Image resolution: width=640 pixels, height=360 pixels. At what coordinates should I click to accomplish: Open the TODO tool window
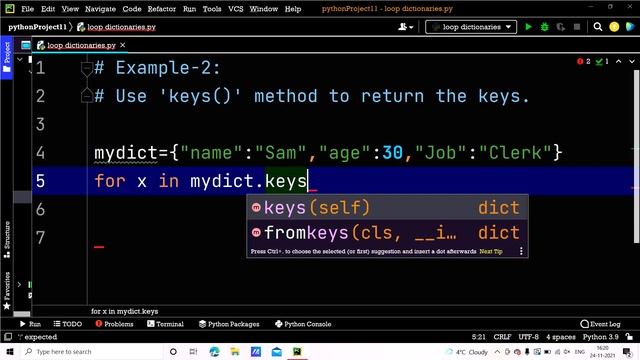pyautogui.click(x=68, y=324)
